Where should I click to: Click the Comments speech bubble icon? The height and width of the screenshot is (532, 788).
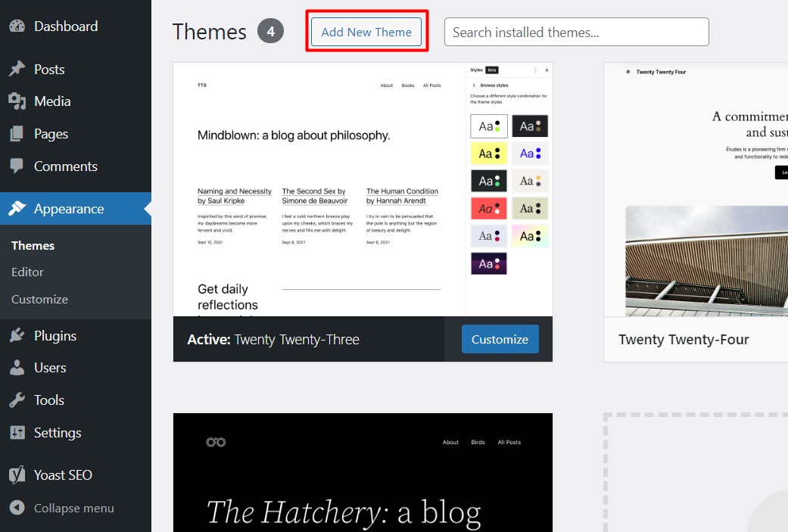click(x=17, y=166)
